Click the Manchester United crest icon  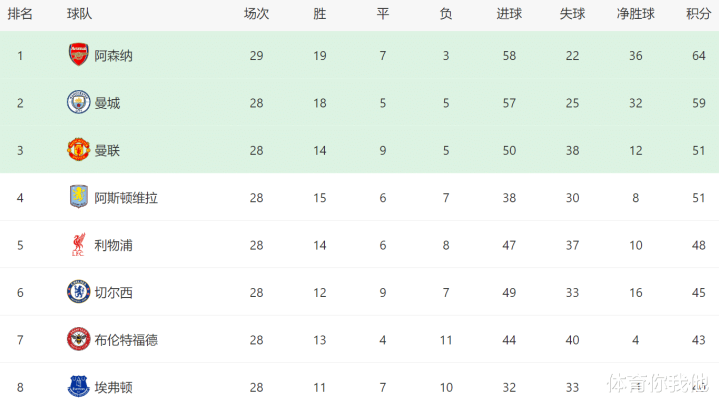tap(78, 149)
